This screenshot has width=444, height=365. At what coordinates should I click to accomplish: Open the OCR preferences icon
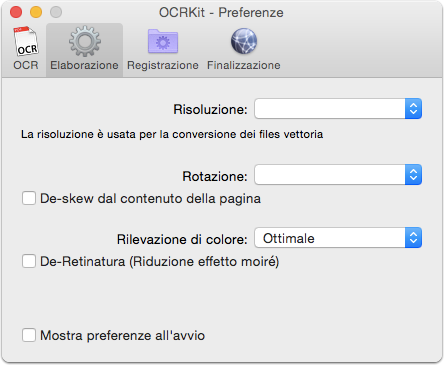click(x=26, y=41)
